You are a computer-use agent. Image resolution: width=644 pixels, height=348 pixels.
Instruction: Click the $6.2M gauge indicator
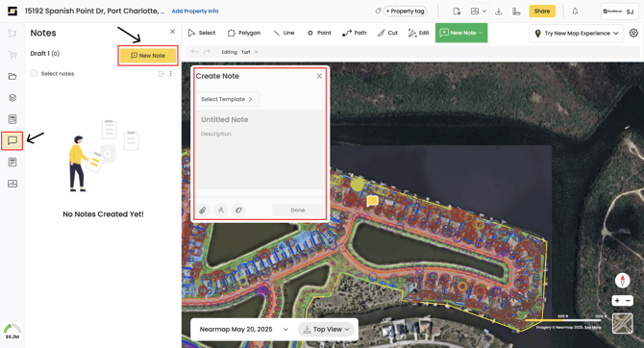pyautogui.click(x=12, y=331)
